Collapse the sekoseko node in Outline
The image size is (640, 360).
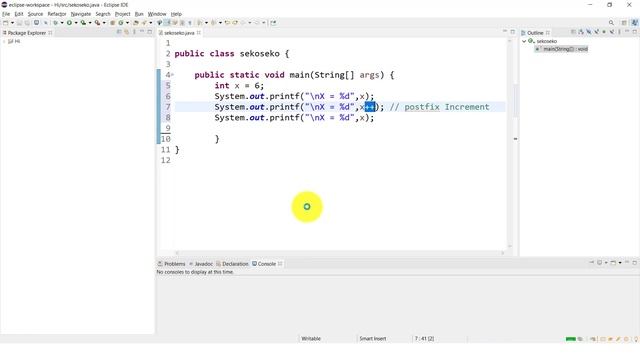coord(524,41)
